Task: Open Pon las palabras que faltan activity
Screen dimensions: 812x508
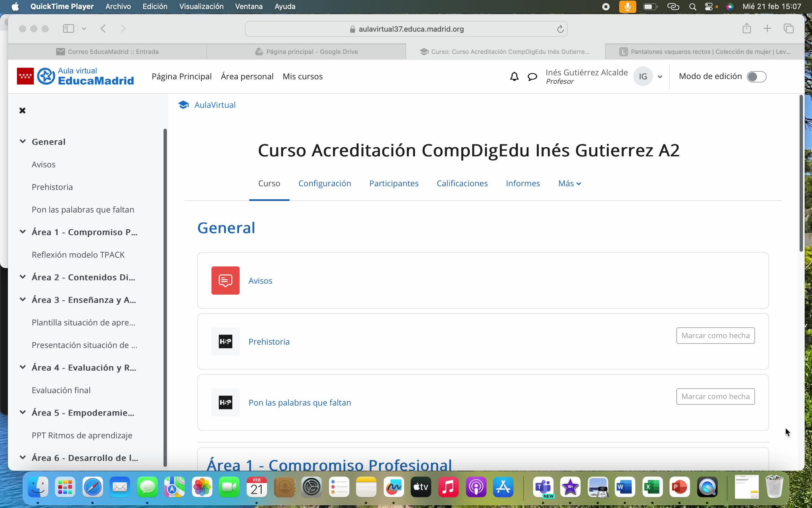Action: click(x=300, y=403)
